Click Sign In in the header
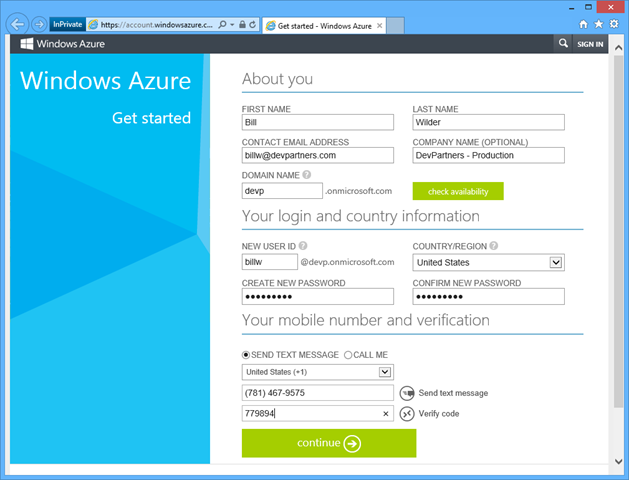The height and width of the screenshot is (480, 629). [x=590, y=44]
